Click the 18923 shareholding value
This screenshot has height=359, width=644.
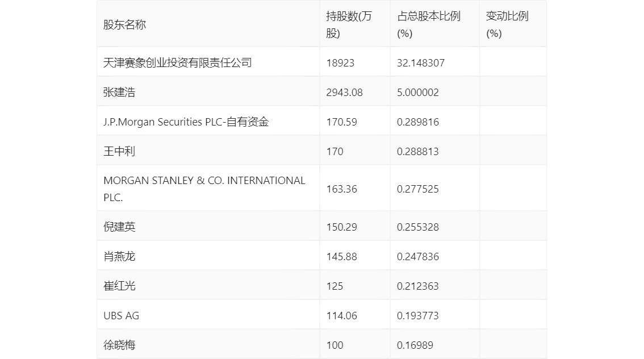pos(340,62)
